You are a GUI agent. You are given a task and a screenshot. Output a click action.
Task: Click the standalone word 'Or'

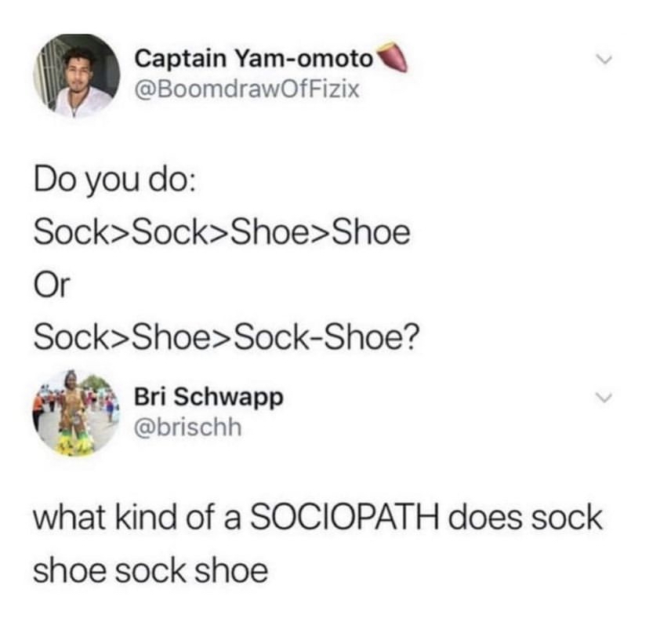click(x=53, y=285)
